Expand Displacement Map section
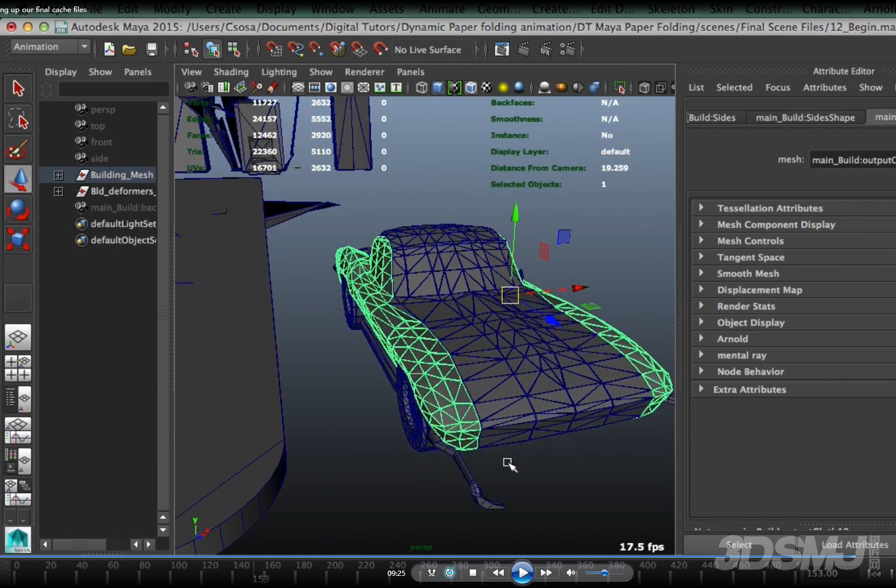 (x=701, y=289)
